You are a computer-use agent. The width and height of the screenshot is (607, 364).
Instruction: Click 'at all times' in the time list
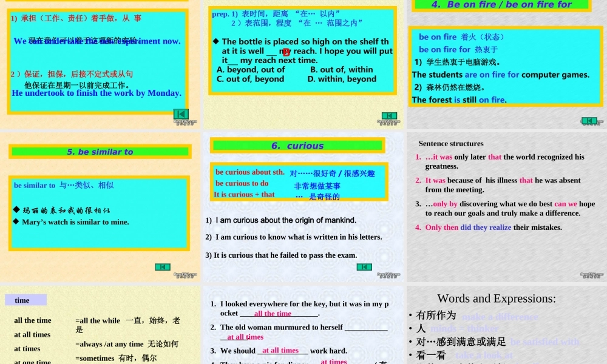coord(32,335)
